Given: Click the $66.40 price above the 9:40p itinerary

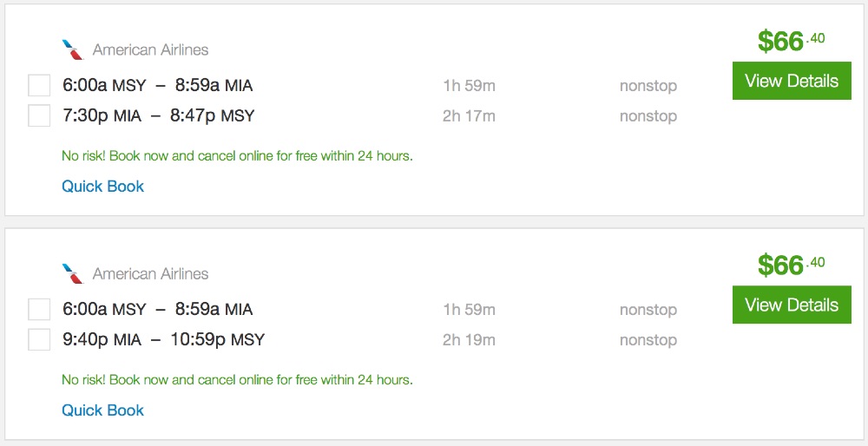Looking at the screenshot, I should 791,265.
